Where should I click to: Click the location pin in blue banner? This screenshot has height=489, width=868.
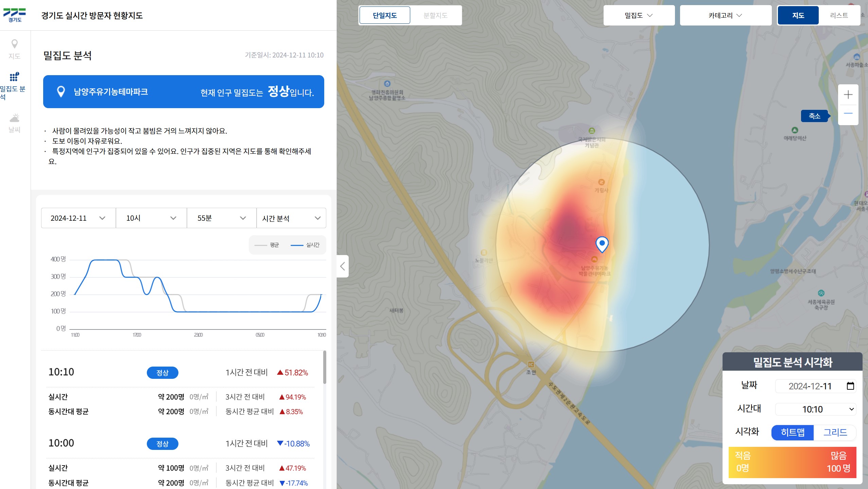pyautogui.click(x=61, y=92)
